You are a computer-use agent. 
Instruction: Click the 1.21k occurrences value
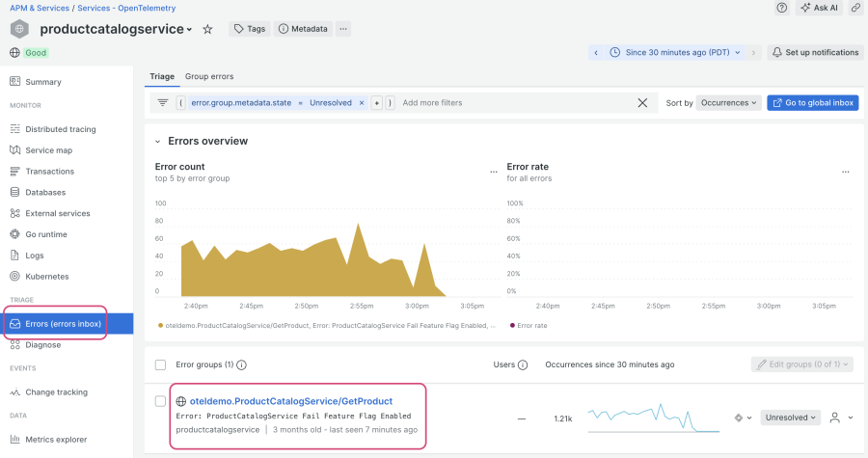563,418
